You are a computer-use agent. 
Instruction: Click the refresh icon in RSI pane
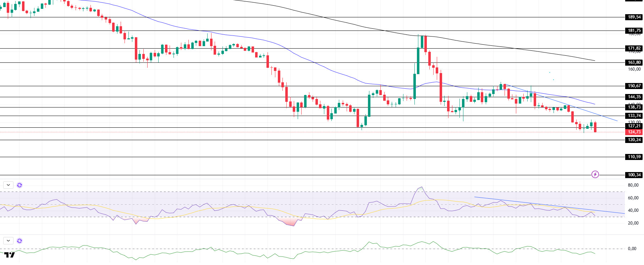tap(20, 185)
